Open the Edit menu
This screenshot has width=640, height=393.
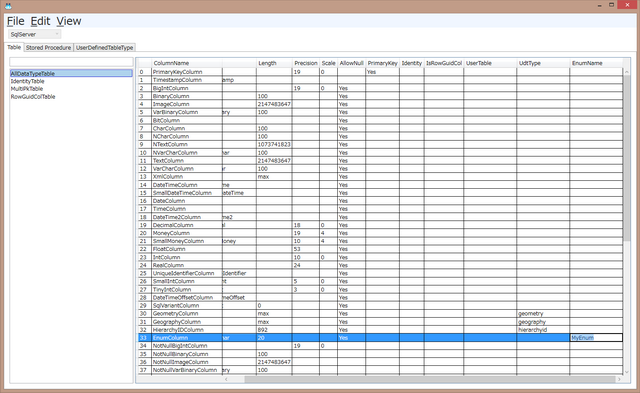40,21
